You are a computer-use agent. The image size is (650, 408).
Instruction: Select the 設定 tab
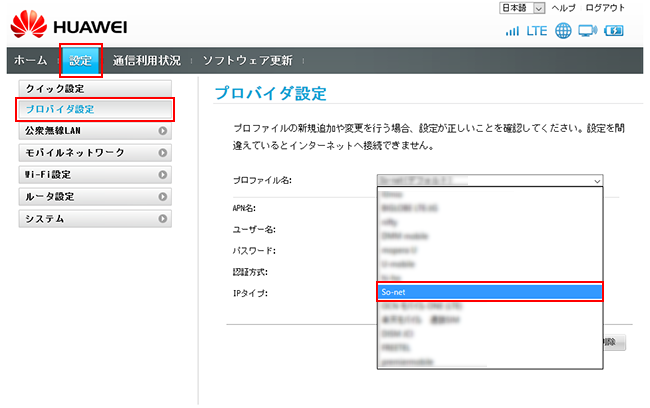click(80, 61)
